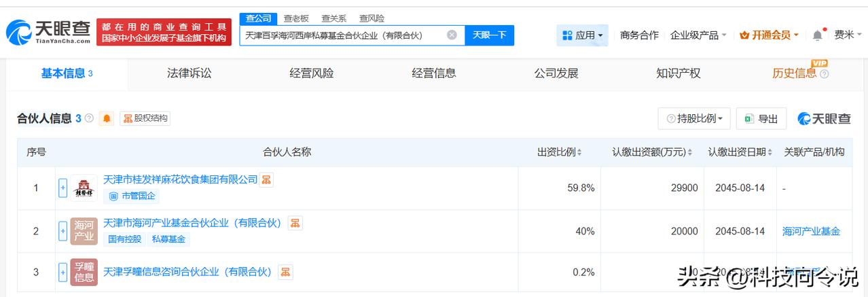Viewport: 868px width, 297px height.
Task: Open equity structure icon next to 天津孚瞳信息咨询合伙企业
Action: (x=286, y=272)
